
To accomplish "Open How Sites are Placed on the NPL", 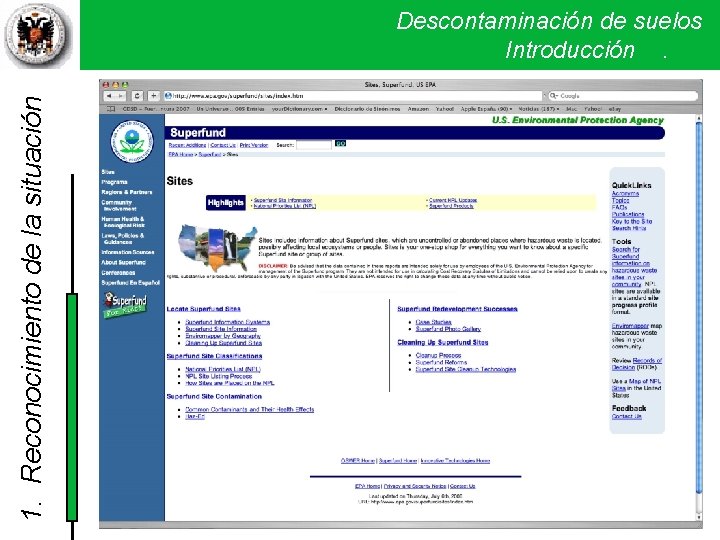I will point(230,383).
